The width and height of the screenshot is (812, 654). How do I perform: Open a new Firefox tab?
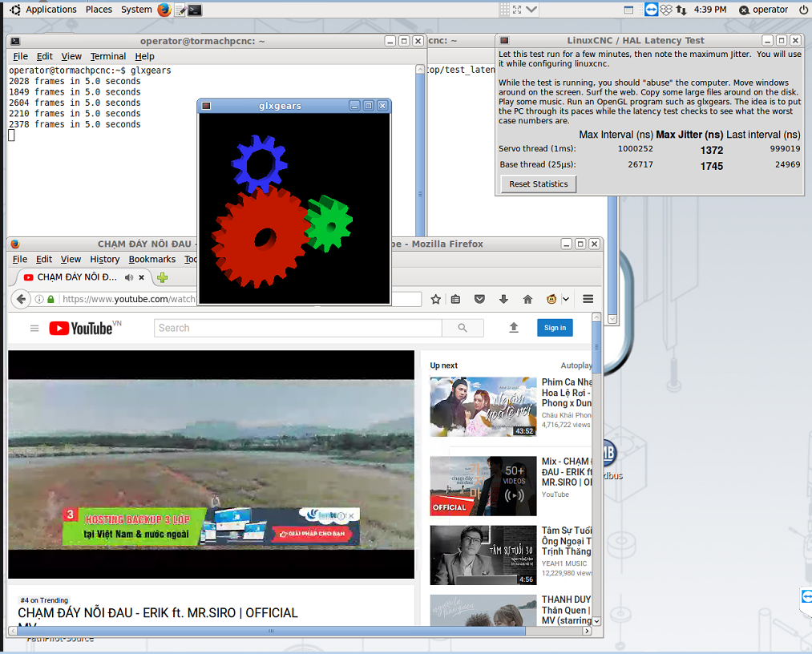(x=162, y=277)
